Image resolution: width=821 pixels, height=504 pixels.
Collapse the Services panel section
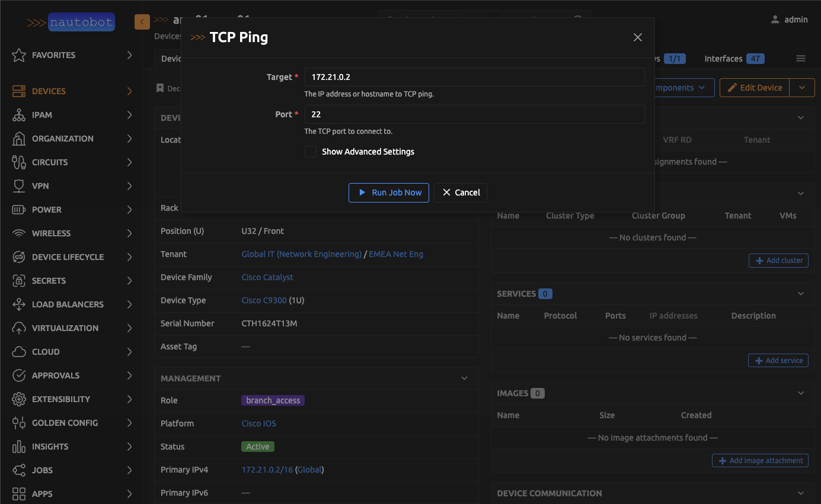coord(801,294)
